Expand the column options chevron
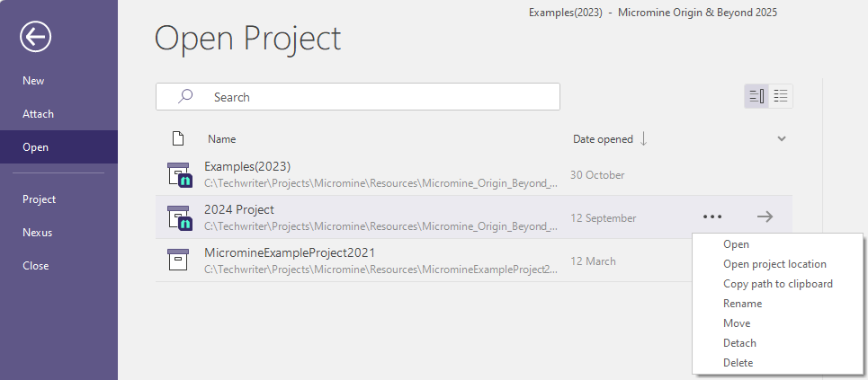868x380 pixels. pos(782,138)
